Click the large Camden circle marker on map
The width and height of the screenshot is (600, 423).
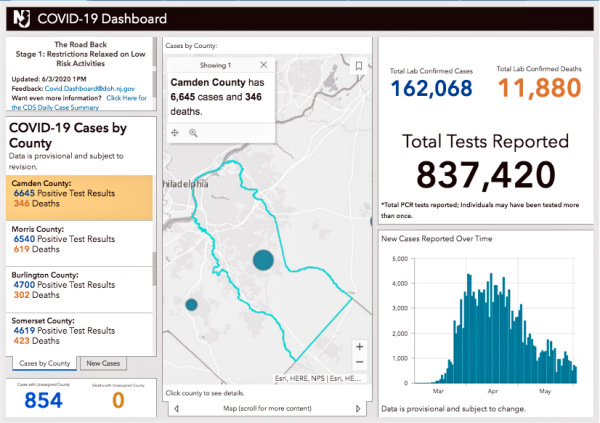262,260
